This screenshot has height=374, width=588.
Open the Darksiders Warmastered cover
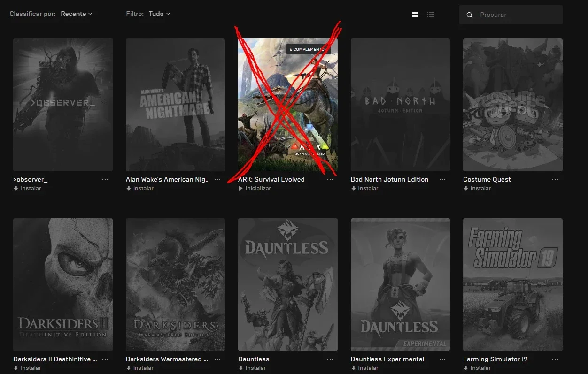point(175,284)
